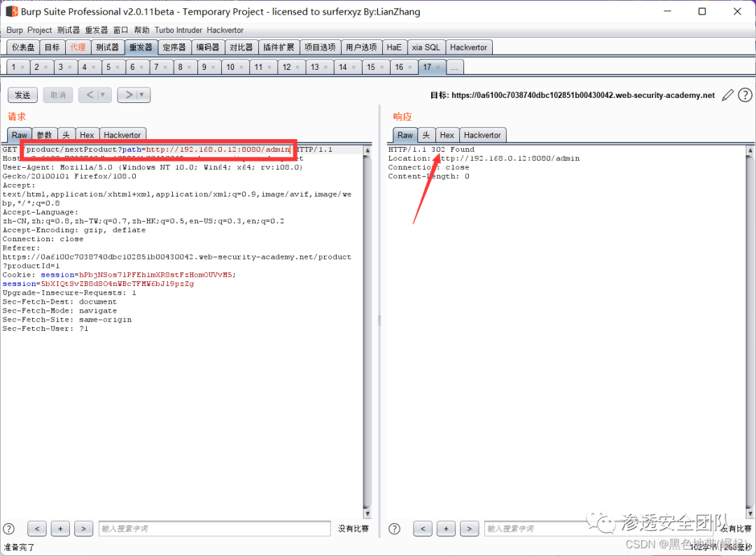Image resolution: width=756 pixels, height=556 pixels.
Task: Open the new tab '...' button
Action: (x=455, y=67)
